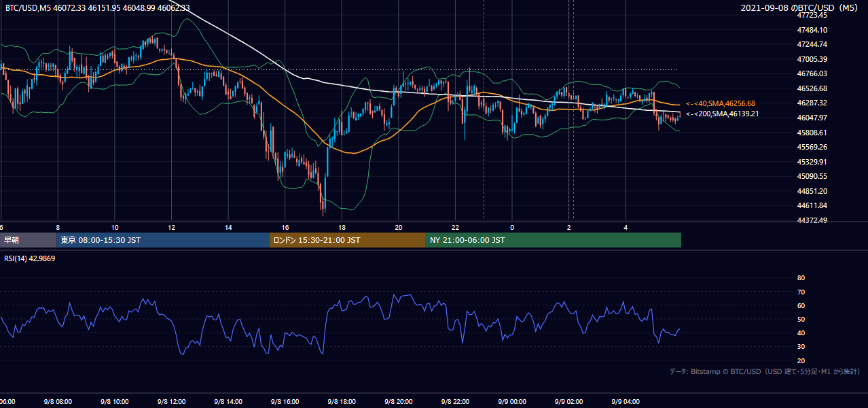Click the 9/8 22:00 time label
868x408 pixels.
[455, 402]
